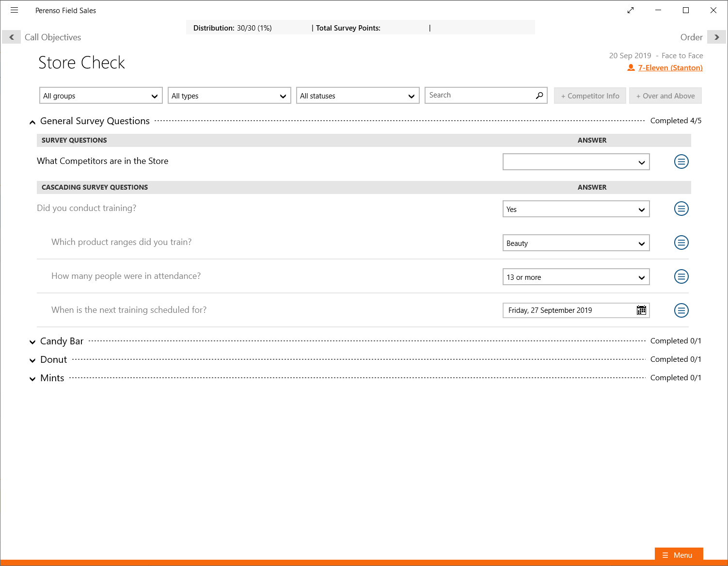Click 'When is the next training scheduled for?'
The image size is (728, 566).
[129, 310]
